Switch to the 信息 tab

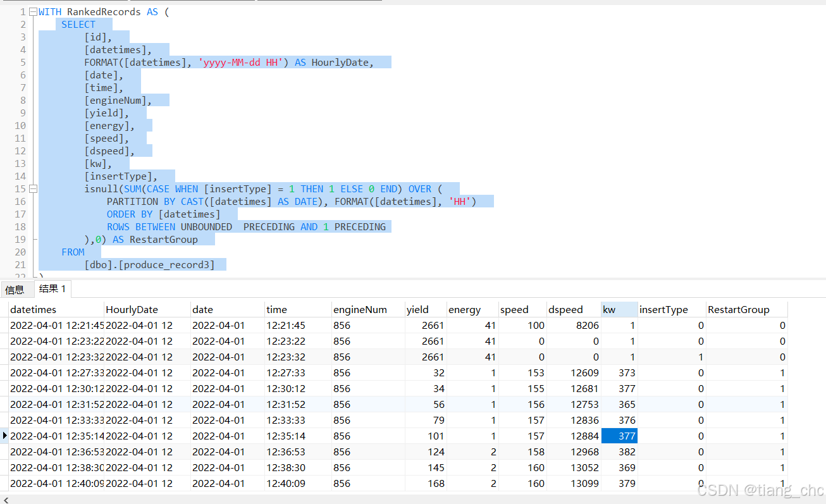15,290
